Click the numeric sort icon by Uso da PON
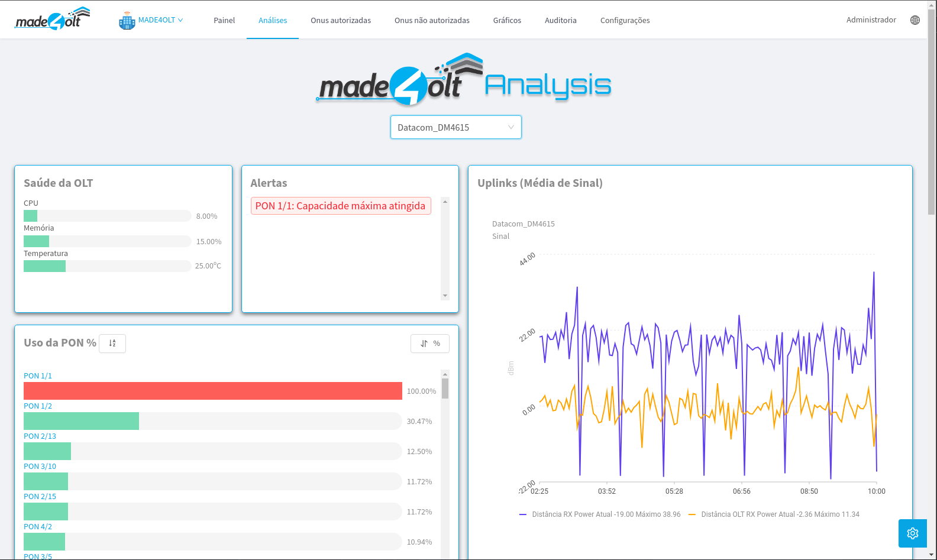Image resolution: width=937 pixels, height=560 pixels. point(112,344)
